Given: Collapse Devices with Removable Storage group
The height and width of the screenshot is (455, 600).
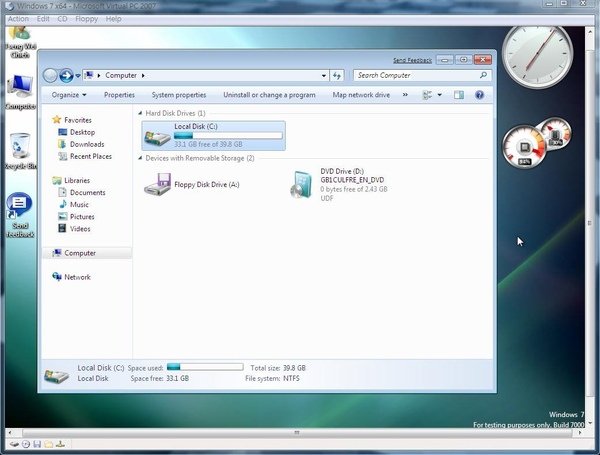Looking at the screenshot, I should click(140, 158).
